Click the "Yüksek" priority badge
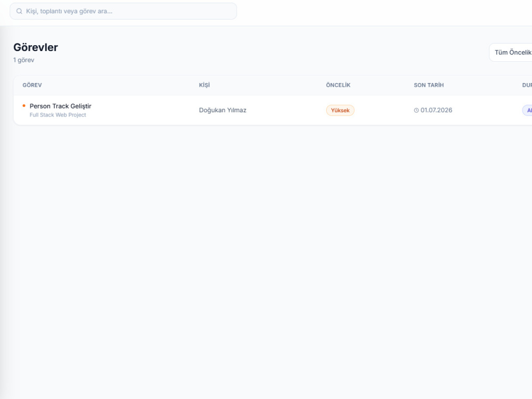Image resolution: width=532 pixels, height=399 pixels. click(340, 110)
